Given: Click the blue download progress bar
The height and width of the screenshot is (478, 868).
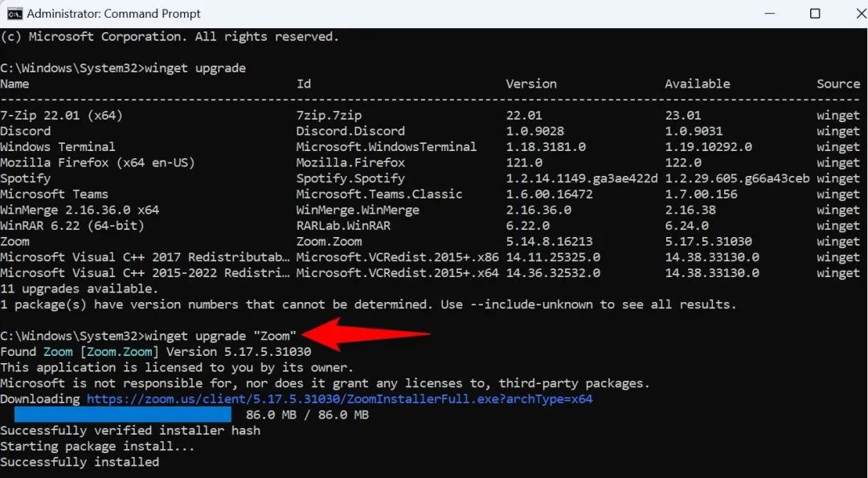Looking at the screenshot, I should (x=123, y=415).
